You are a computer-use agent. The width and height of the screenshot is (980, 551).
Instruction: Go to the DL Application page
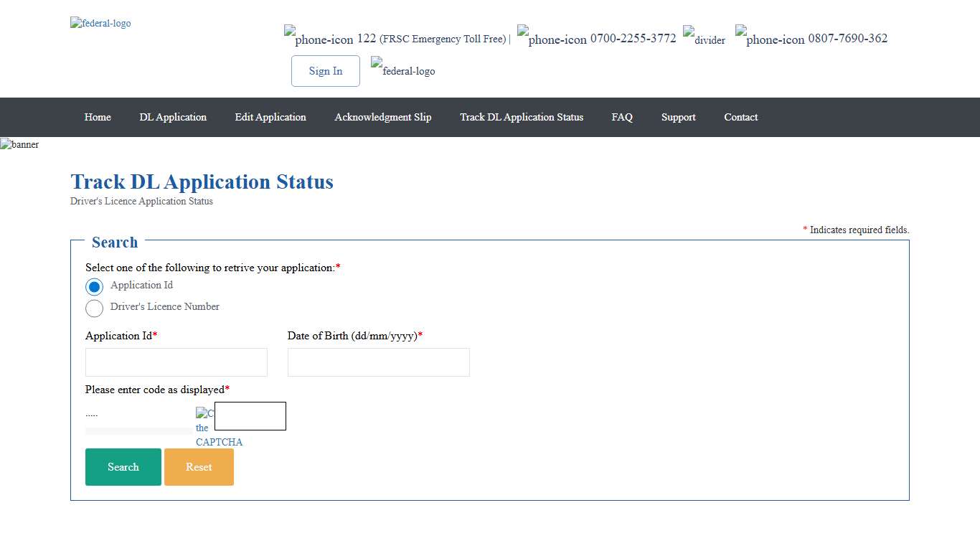173,117
